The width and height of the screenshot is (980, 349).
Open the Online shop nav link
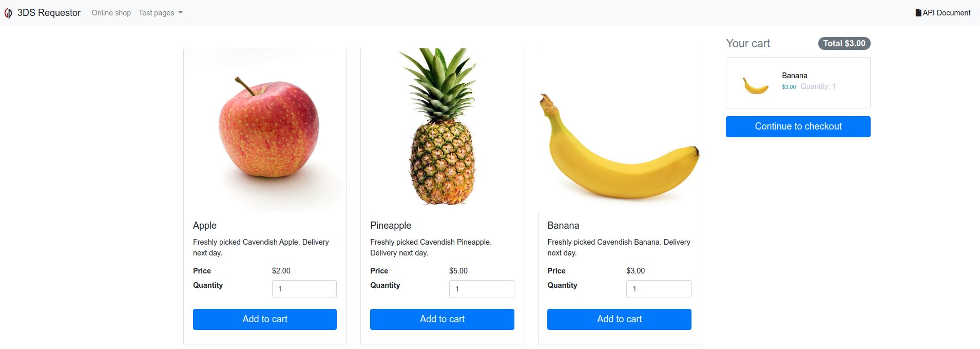tap(111, 13)
